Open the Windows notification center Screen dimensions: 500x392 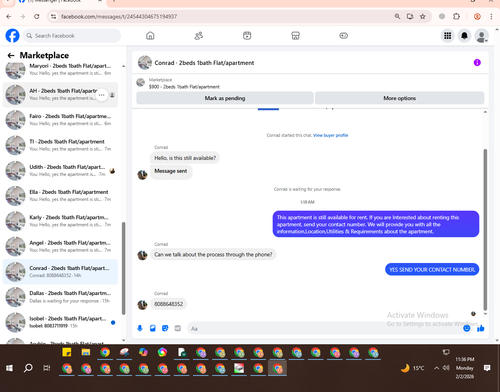click(x=487, y=368)
